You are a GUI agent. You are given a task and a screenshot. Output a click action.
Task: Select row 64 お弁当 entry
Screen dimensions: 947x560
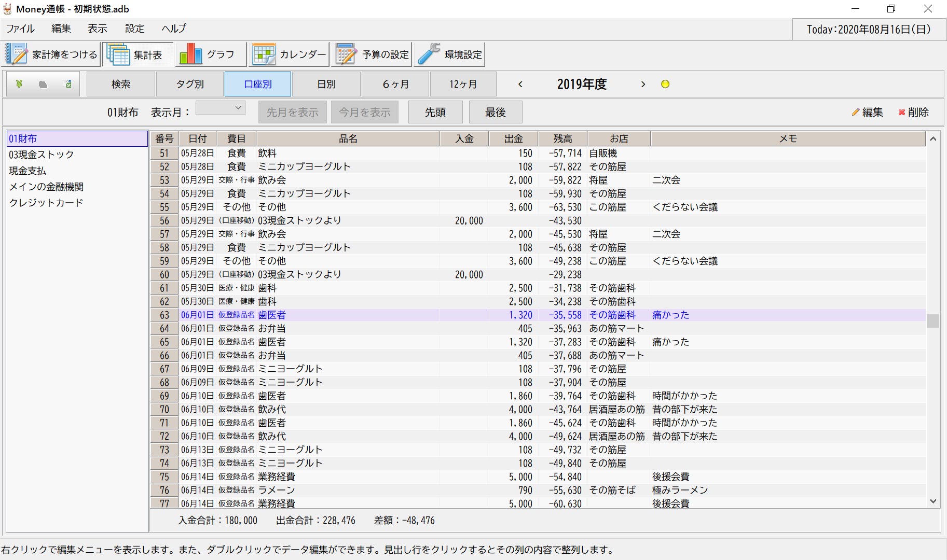[538, 328]
